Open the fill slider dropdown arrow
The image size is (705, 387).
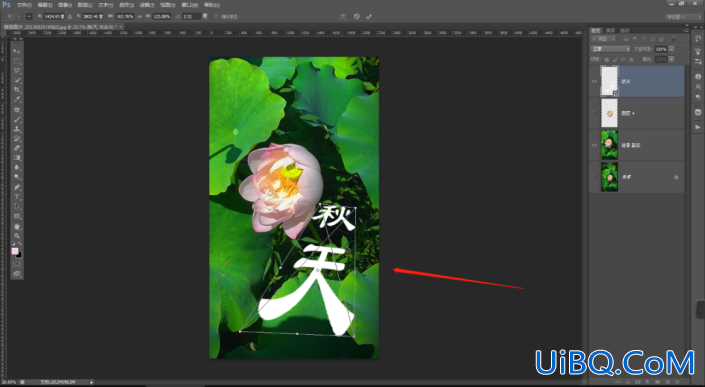tap(672, 59)
